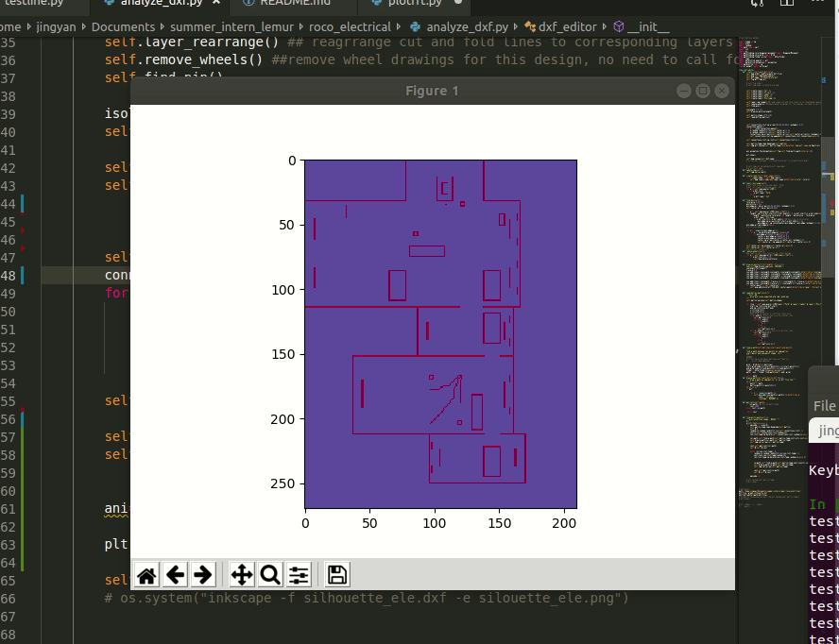Click the Home reset view icon
The height and width of the screenshot is (644, 839).
click(146, 574)
